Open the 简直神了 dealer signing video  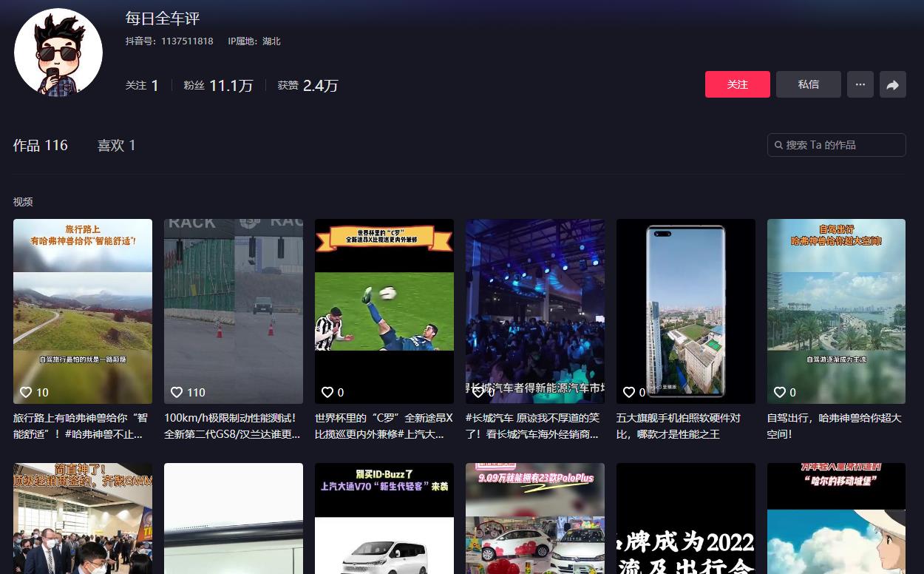pyautogui.click(x=83, y=519)
